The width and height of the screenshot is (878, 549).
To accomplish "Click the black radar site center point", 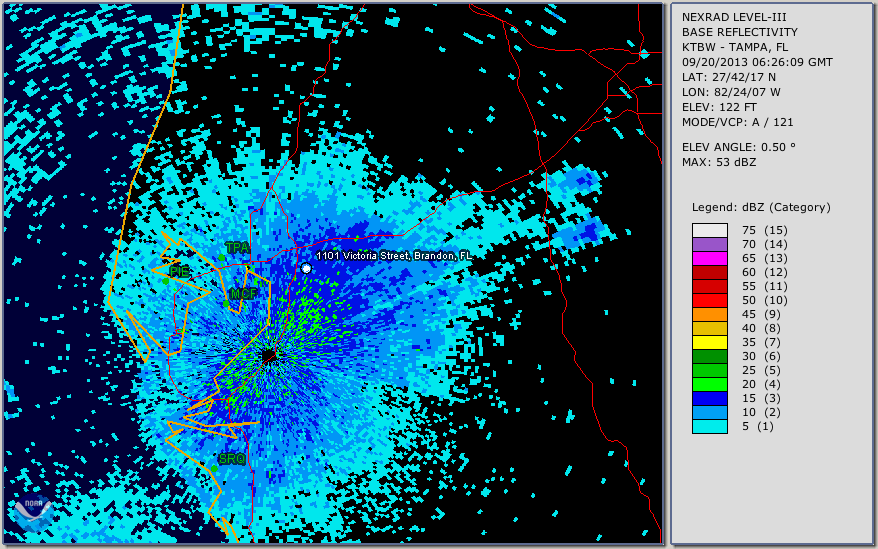I will (x=268, y=356).
